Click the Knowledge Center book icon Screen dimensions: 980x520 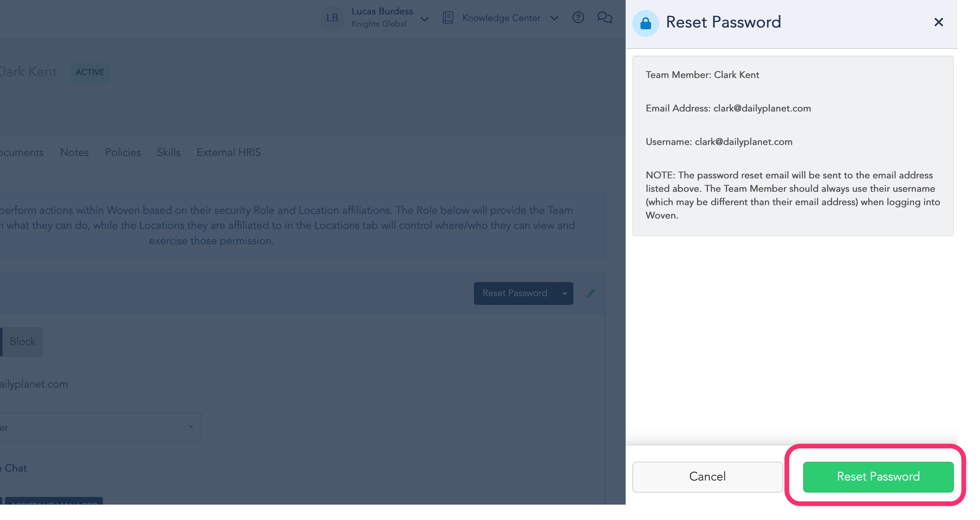pos(448,17)
